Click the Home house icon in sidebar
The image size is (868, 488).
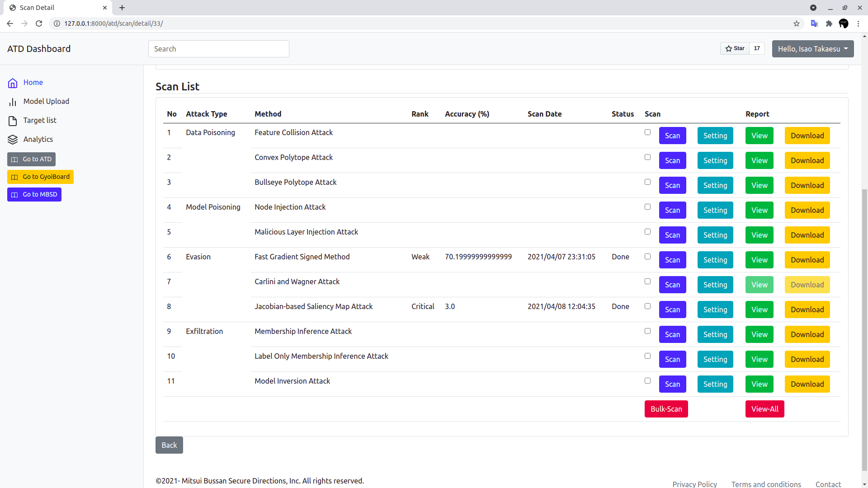tap(13, 83)
